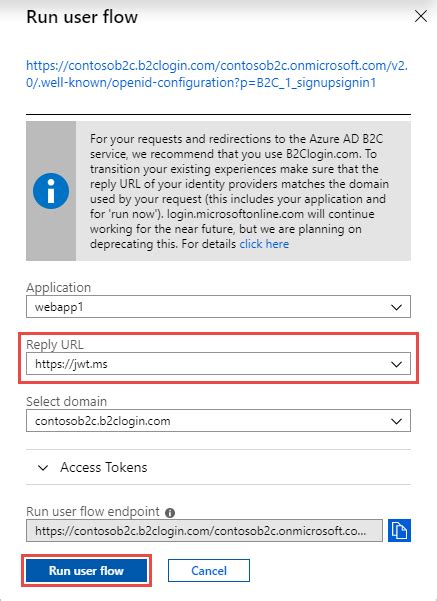Click the arrow in the Select domain field
This screenshot has height=601, width=437.
pos(396,421)
